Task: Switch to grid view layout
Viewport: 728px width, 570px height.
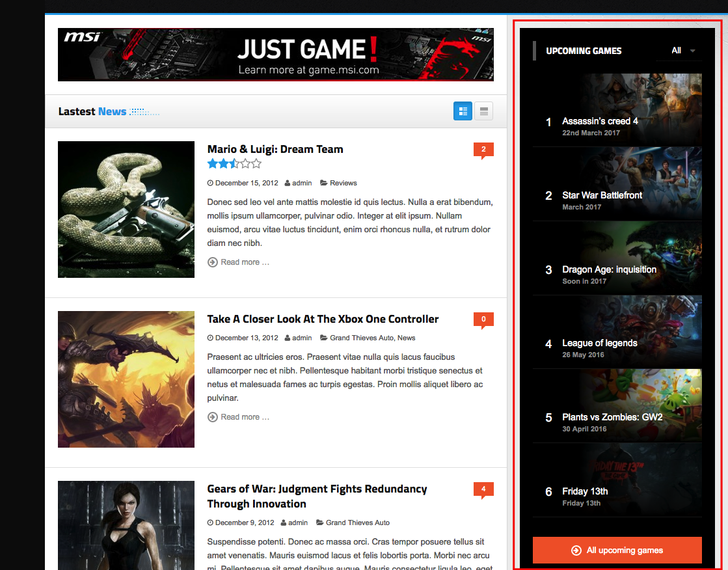Action: (x=463, y=111)
